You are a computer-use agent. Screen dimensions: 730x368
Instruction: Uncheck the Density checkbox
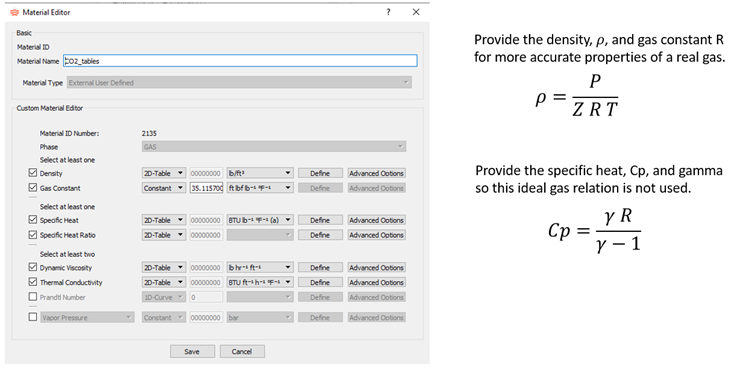pyautogui.click(x=33, y=173)
